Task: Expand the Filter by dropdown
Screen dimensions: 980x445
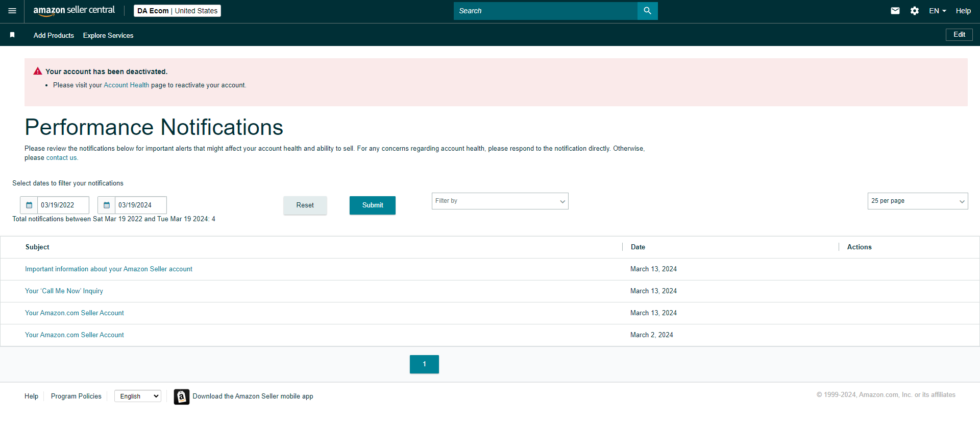Action: click(x=500, y=201)
